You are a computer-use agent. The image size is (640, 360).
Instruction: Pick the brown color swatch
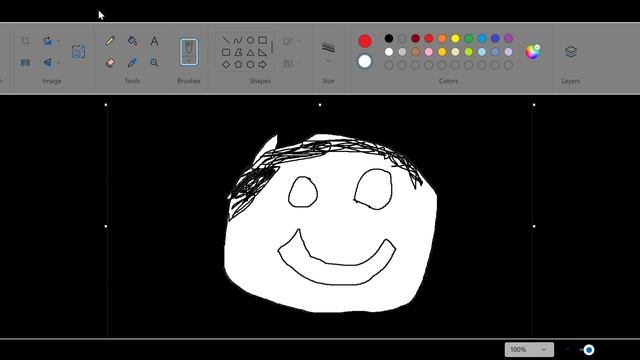pos(416,52)
